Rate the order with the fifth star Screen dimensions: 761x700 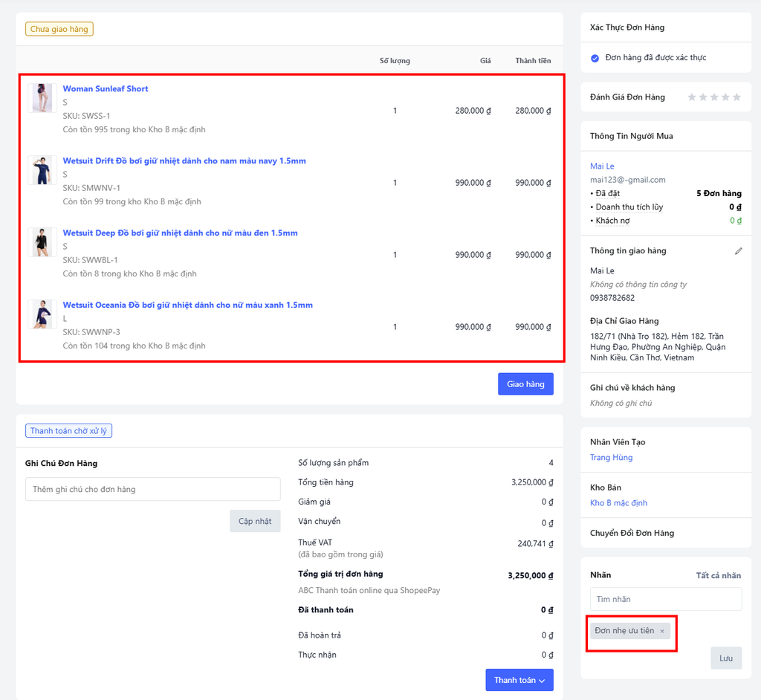pyautogui.click(x=736, y=97)
